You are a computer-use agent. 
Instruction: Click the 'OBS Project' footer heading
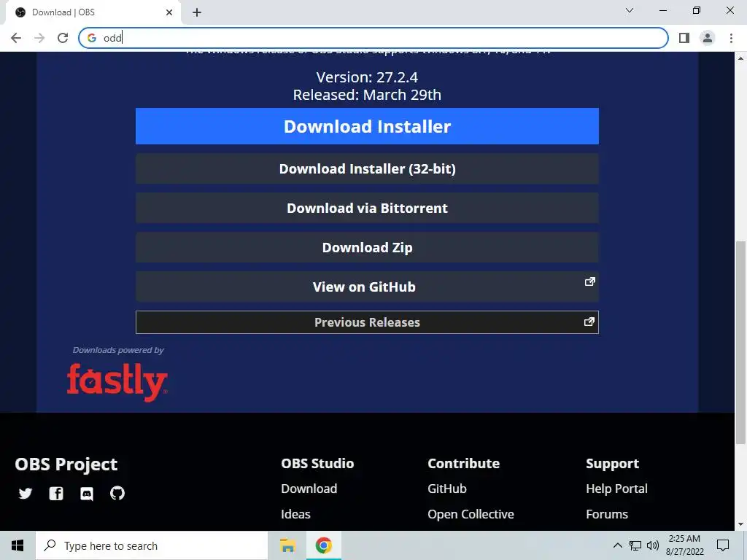click(66, 464)
